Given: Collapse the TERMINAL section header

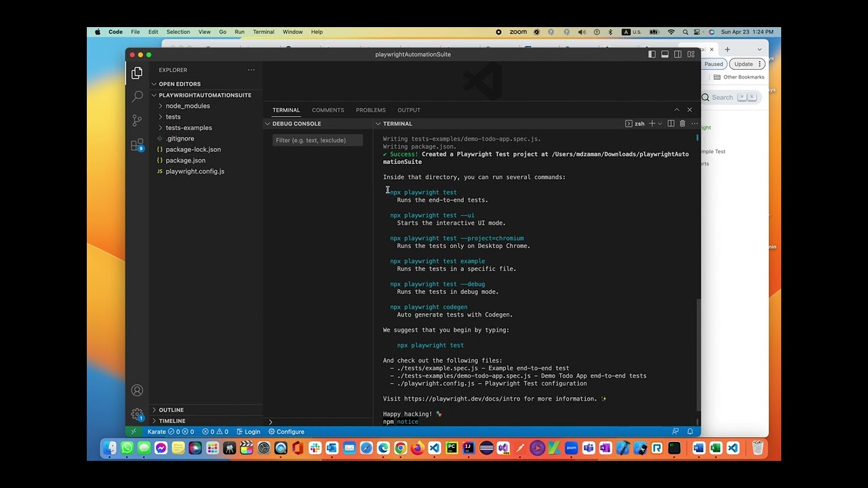Looking at the screenshot, I should pos(397,124).
